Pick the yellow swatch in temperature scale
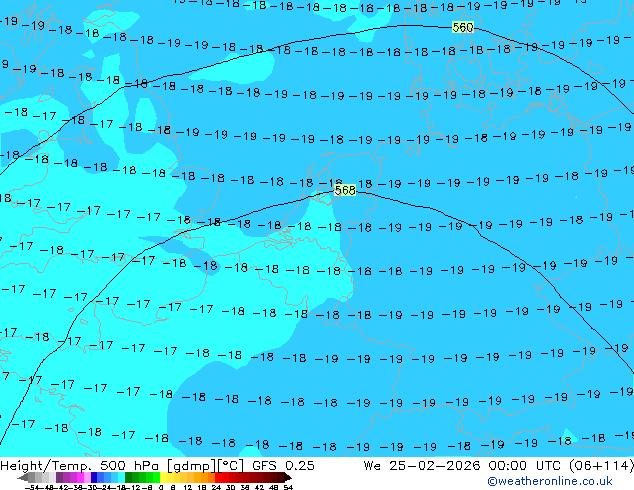The image size is (634, 490). [164, 478]
